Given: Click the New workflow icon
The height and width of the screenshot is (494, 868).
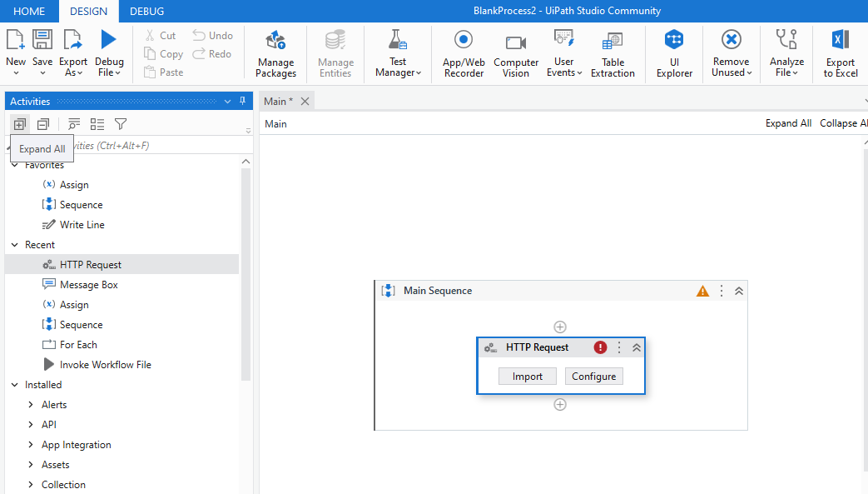Looking at the screenshot, I should pos(16,40).
